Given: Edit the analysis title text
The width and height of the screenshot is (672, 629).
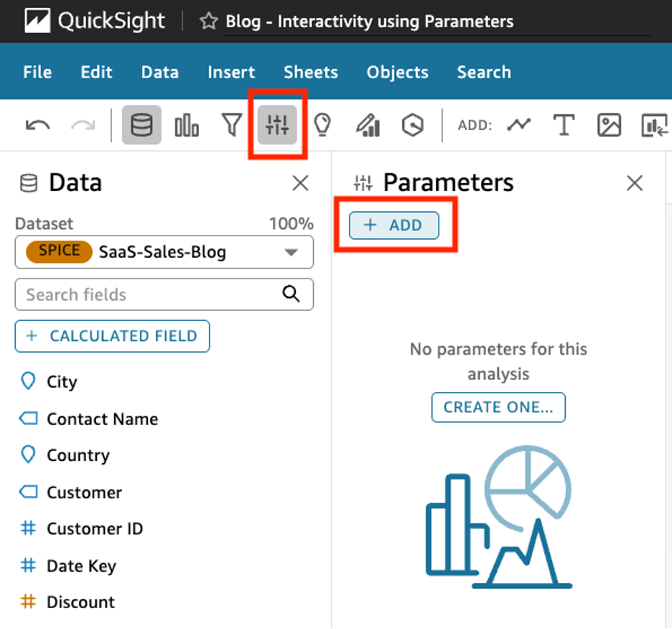Looking at the screenshot, I should point(370,22).
